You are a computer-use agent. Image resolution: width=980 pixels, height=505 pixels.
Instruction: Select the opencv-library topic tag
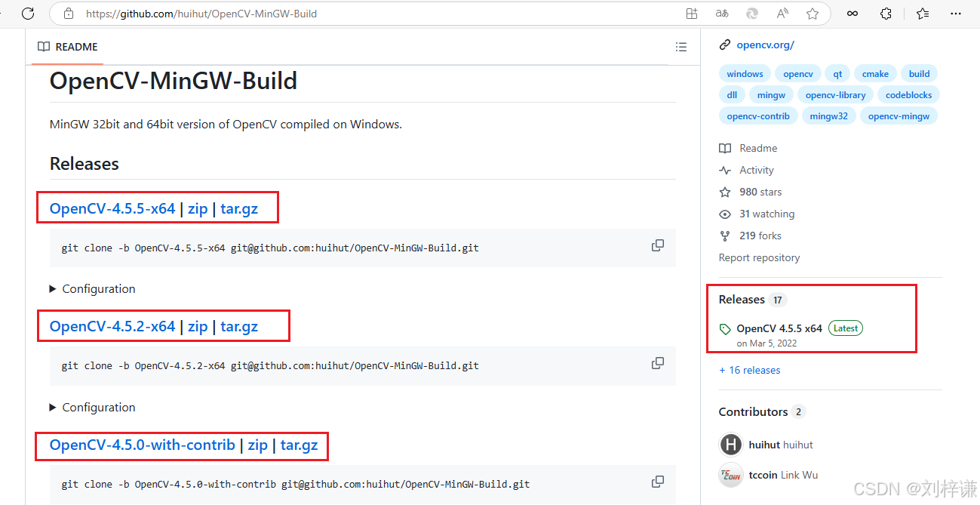(x=835, y=94)
